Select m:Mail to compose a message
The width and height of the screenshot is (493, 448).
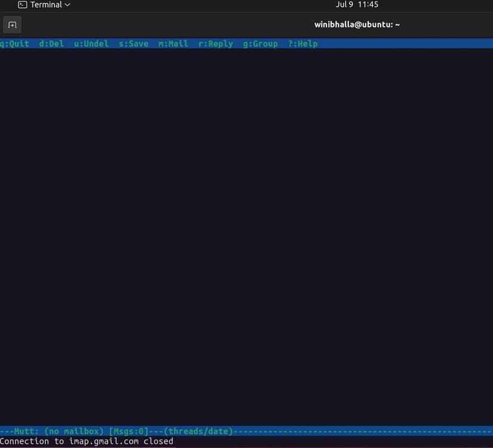tap(173, 43)
